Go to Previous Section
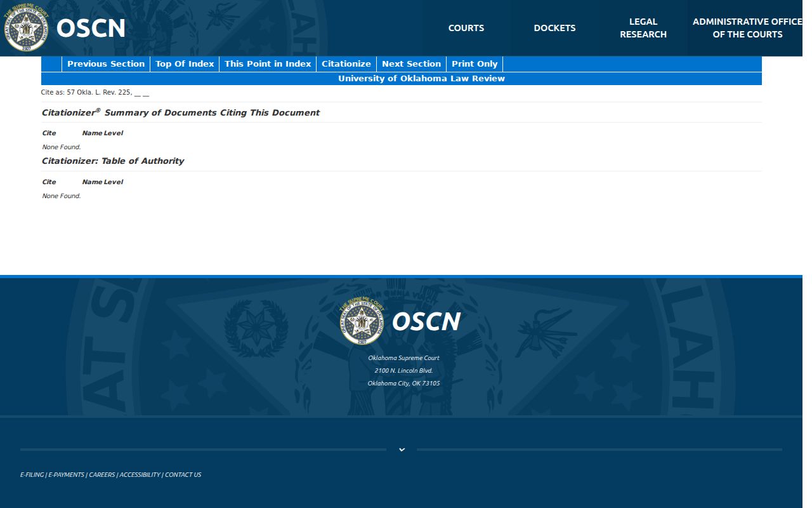 tap(106, 64)
